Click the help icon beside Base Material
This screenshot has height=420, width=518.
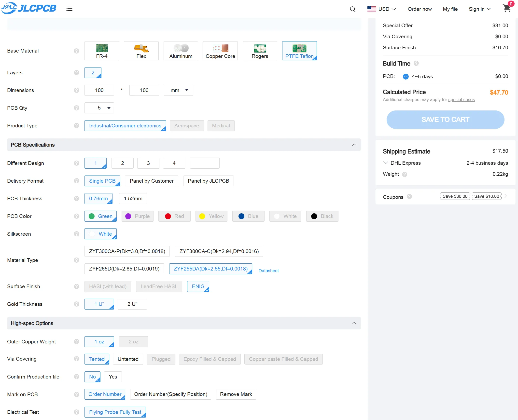click(x=77, y=51)
